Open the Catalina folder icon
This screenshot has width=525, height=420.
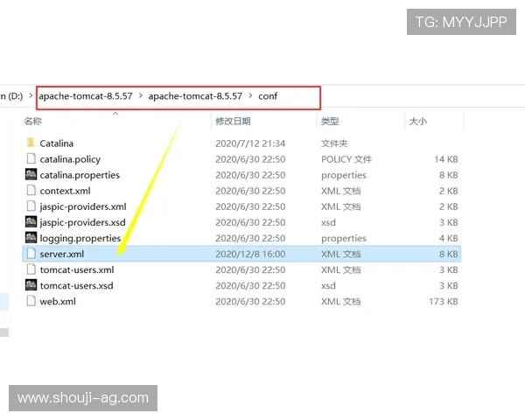tap(31, 143)
